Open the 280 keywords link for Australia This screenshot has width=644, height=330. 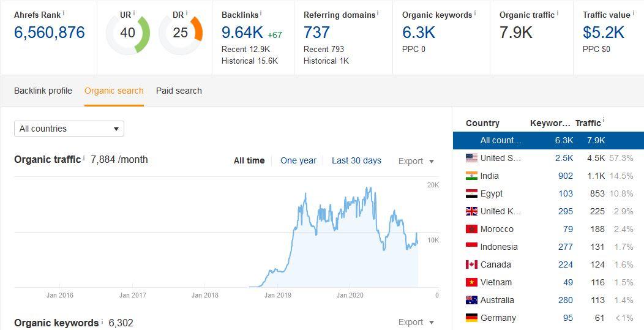566,300
